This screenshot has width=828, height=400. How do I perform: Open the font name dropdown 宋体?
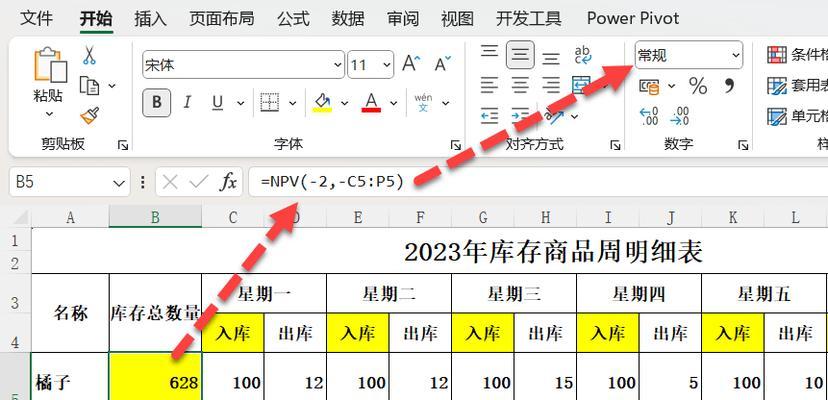point(338,65)
